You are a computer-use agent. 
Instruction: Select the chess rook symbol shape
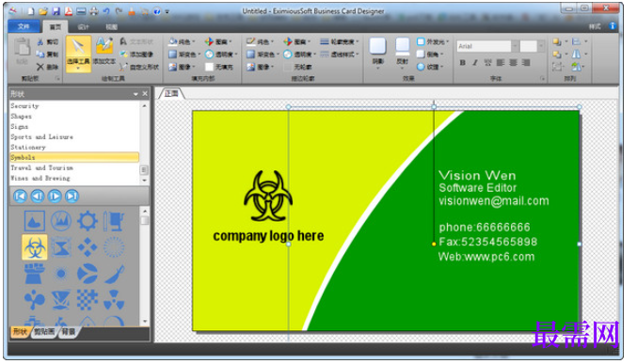pyautogui.click(x=35, y=274)
